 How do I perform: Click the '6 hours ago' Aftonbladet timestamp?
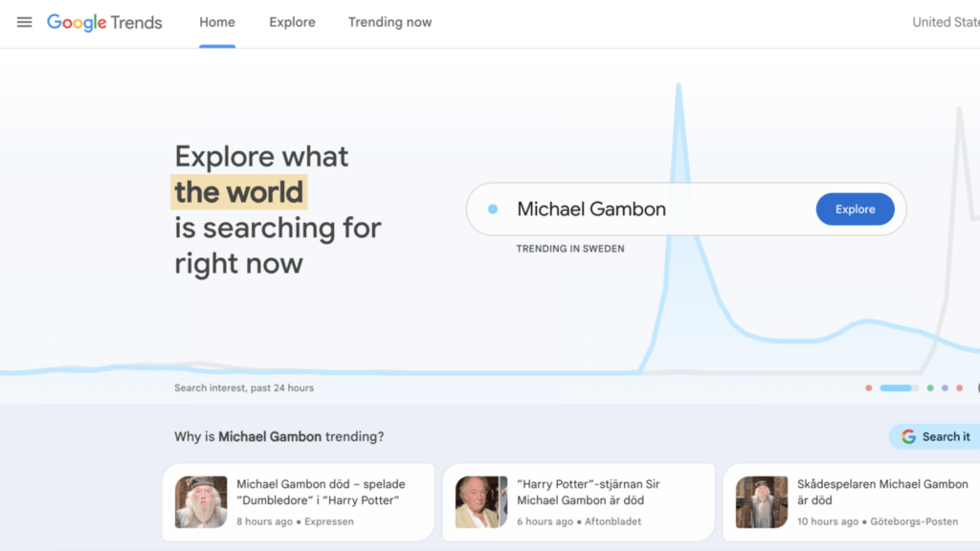pos(545,521)
